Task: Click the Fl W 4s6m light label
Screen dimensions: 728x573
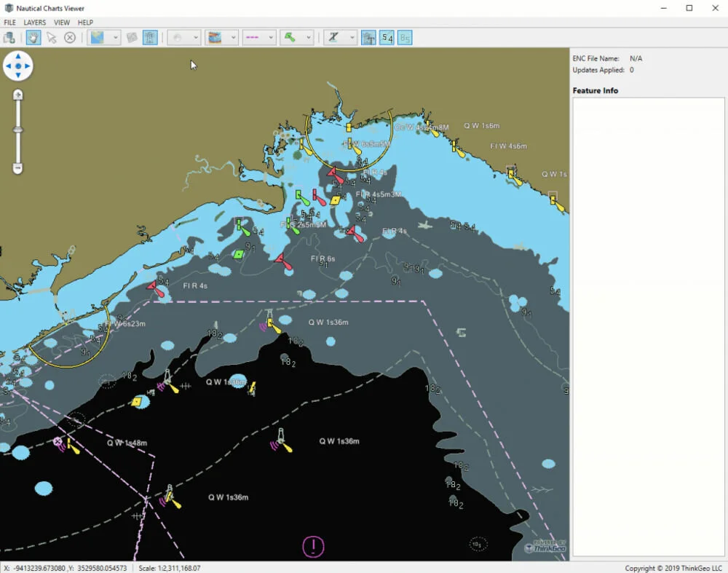Action: [x=508, y=146]
